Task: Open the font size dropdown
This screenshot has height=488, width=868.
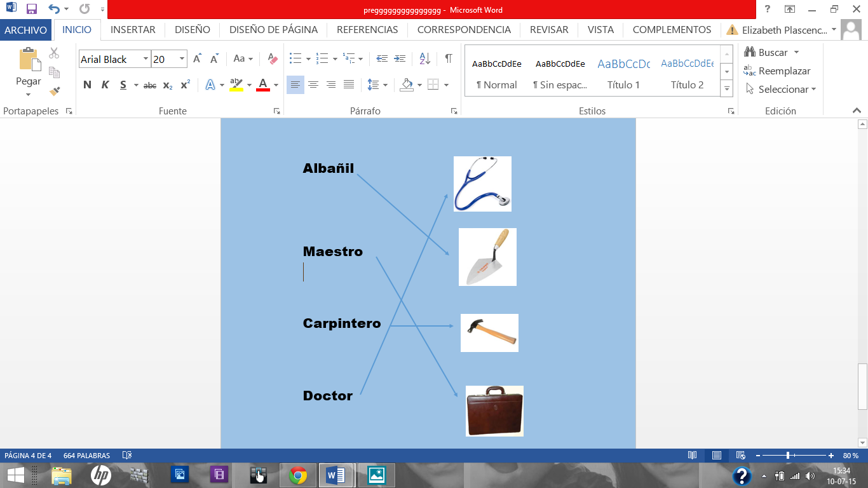Action: [x=182, y=59]
